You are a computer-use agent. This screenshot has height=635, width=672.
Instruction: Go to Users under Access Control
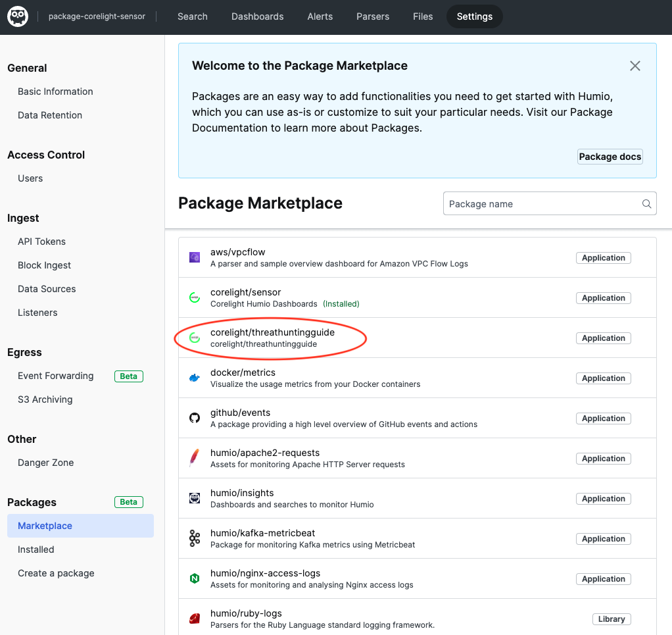tap(30, 178)
